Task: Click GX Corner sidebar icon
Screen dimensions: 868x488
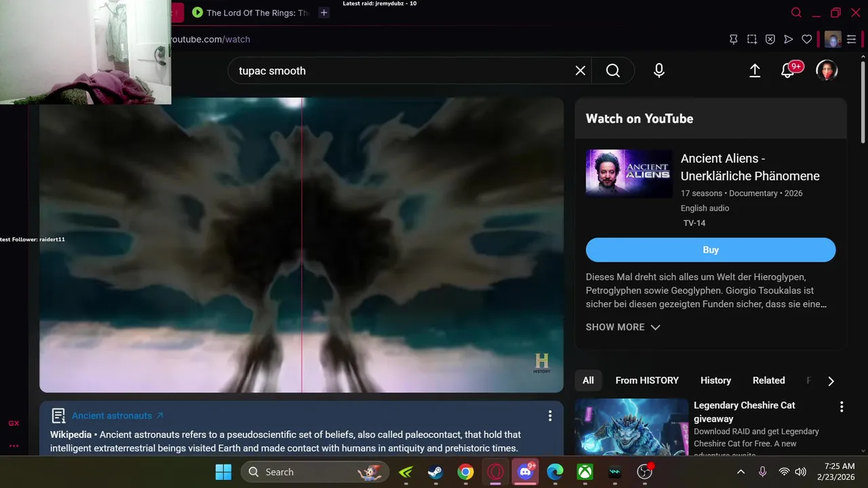Action: coord(14,423)
